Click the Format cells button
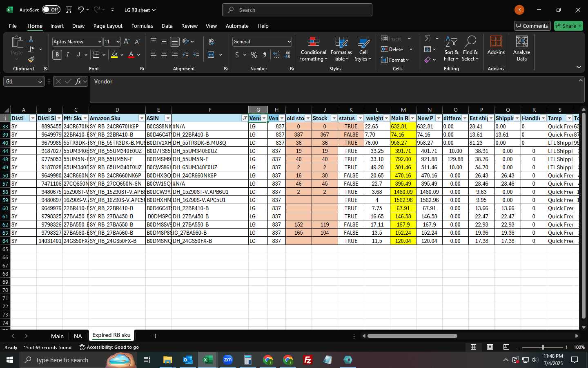Screen dimensions: 588x368 click(395, 60)
